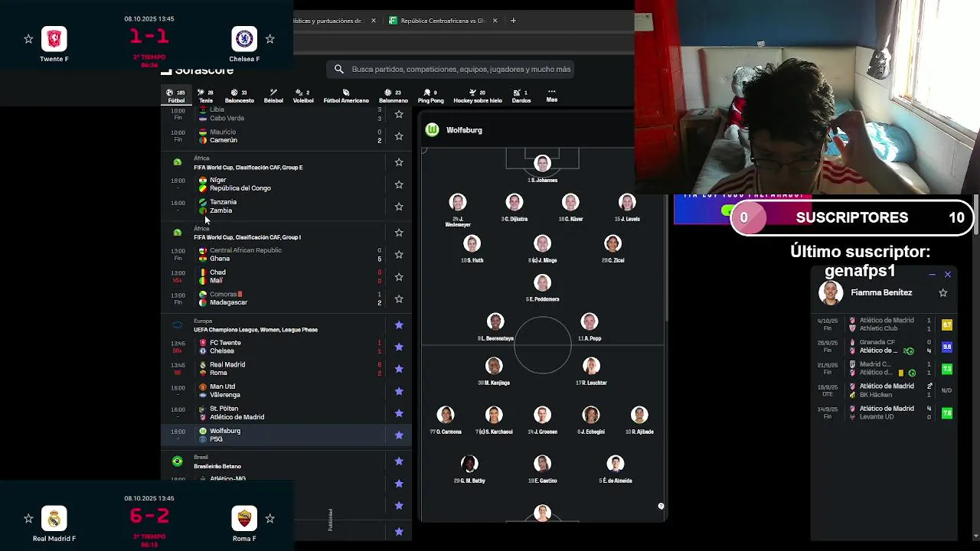Open the Ping Pong sport tab
980x551 pixels.
430,96
